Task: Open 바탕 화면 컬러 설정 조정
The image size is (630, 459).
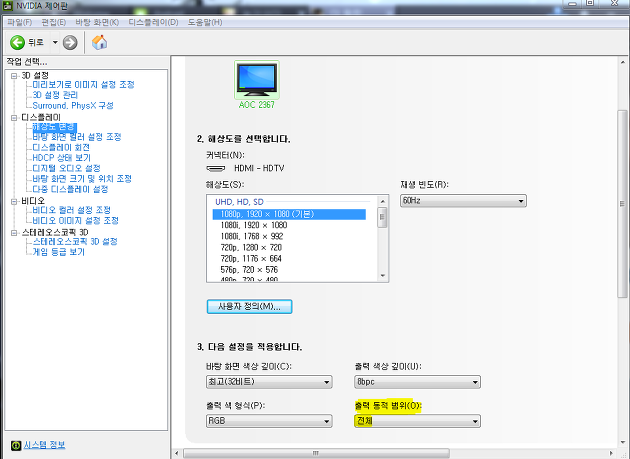Action: (77, 137)
